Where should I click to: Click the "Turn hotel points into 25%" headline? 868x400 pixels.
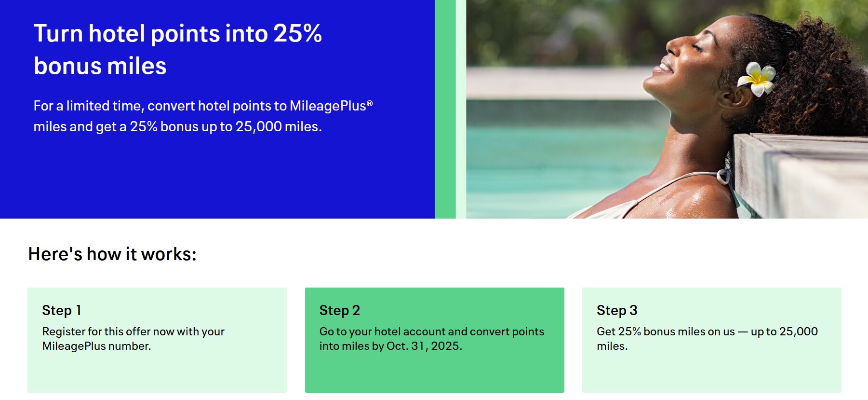pyautogui.click(x=177, y=34)
